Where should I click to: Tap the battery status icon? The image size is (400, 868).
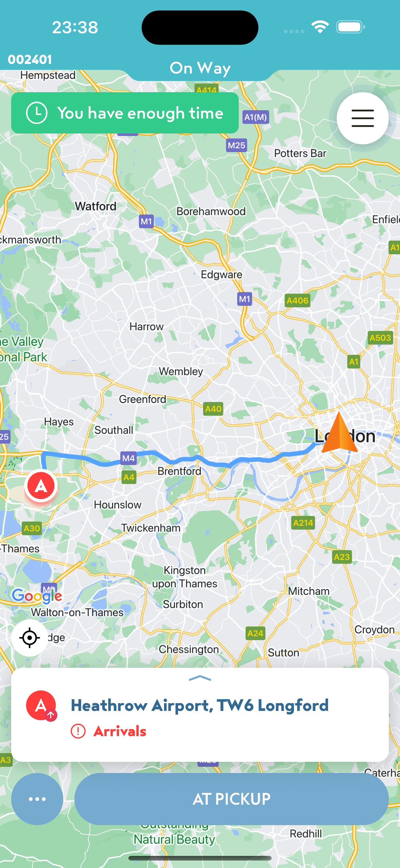point(350,27)
